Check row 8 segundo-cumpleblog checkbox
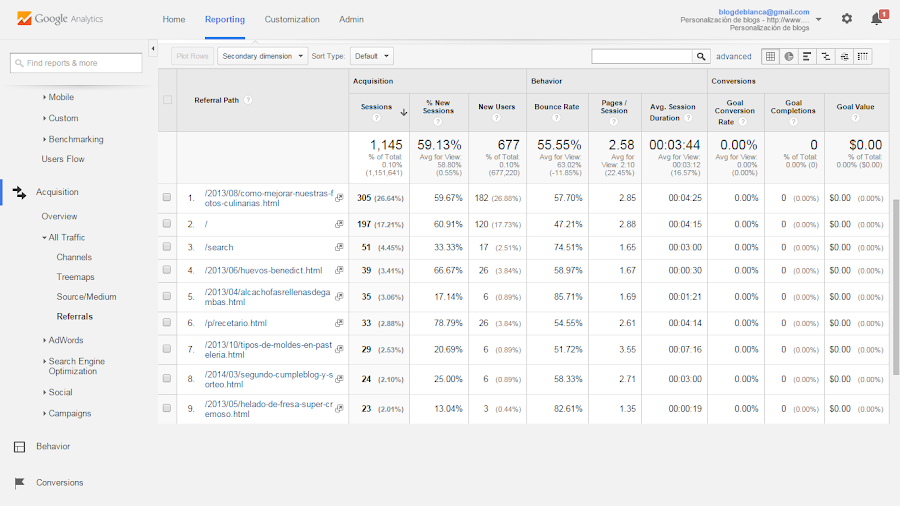The image size is (900, 506). pyautogui.click(x=167, y=379)
